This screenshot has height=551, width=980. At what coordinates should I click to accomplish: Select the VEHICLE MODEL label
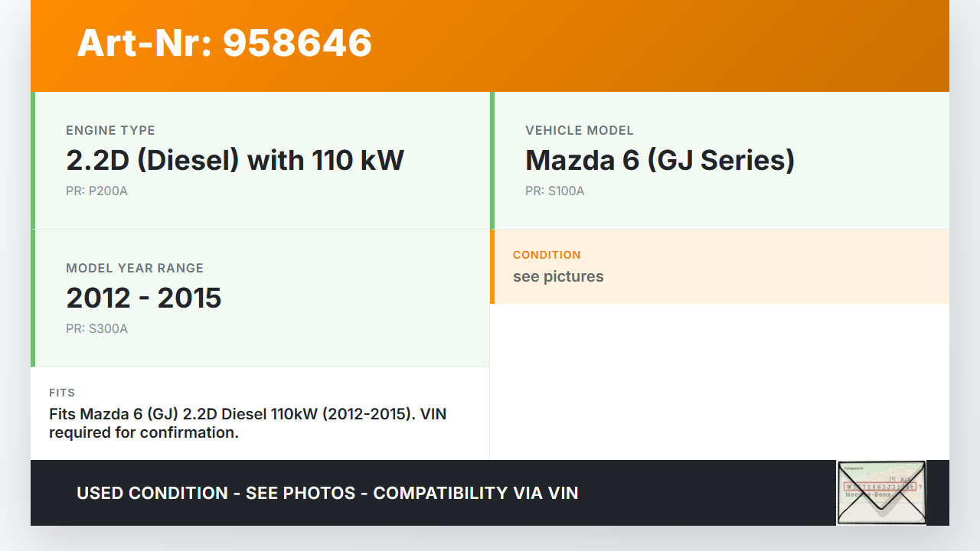point(580,131)
